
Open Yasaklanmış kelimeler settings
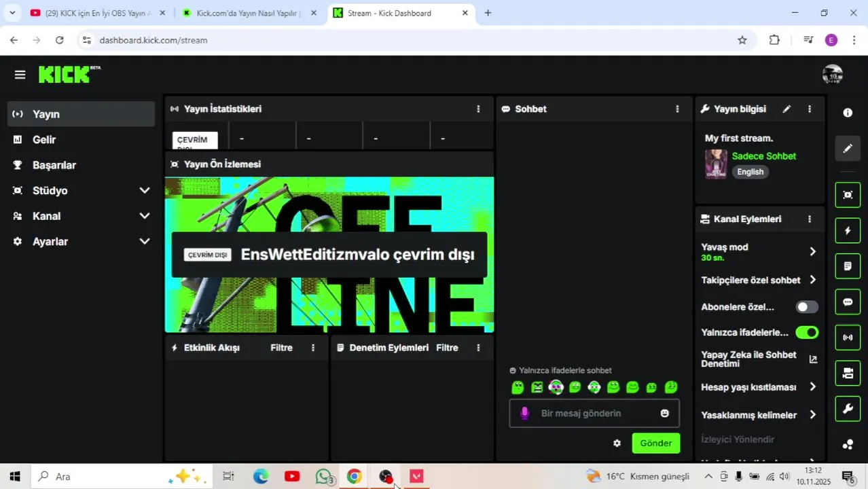point(759,415)
